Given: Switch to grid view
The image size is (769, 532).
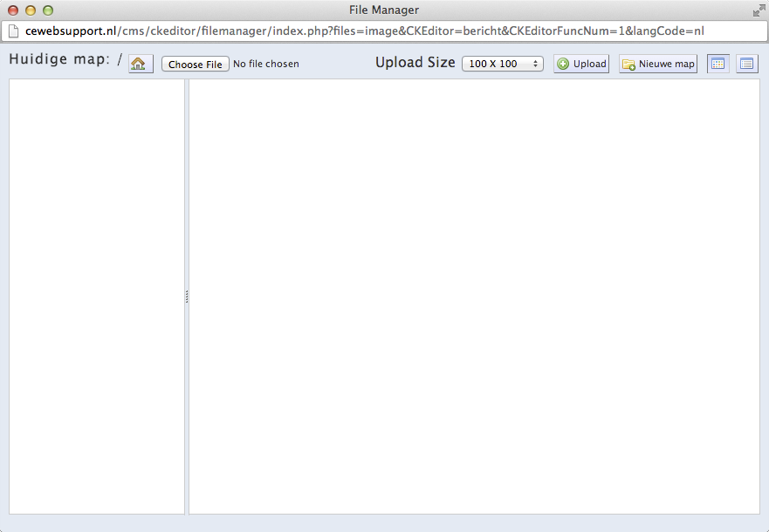Looking at the screenshot, I should tap(718, 64).
